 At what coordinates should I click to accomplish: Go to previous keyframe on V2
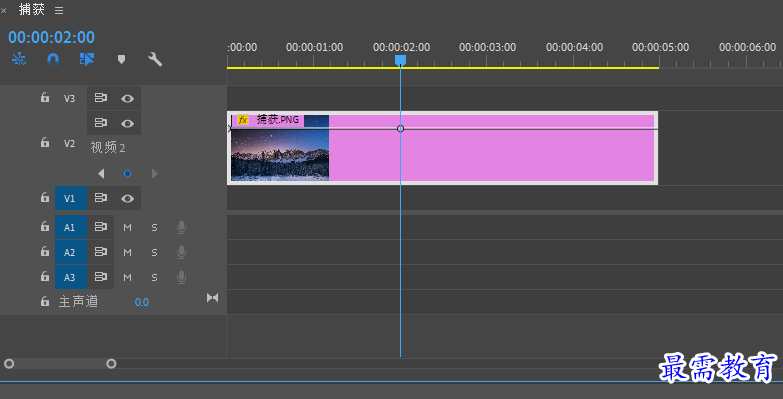[x=101, y=174]
